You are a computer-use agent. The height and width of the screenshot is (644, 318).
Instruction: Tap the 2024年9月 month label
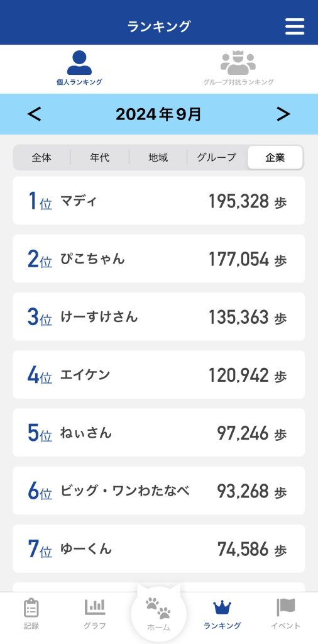coord(158,114)
